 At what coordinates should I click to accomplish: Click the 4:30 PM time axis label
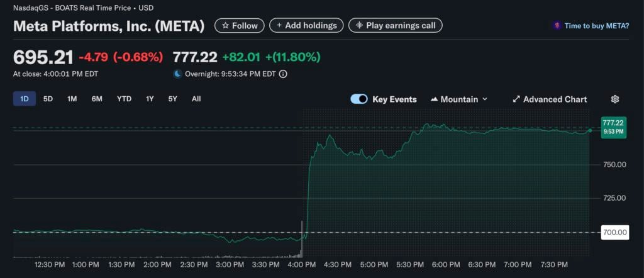[337, 265]
